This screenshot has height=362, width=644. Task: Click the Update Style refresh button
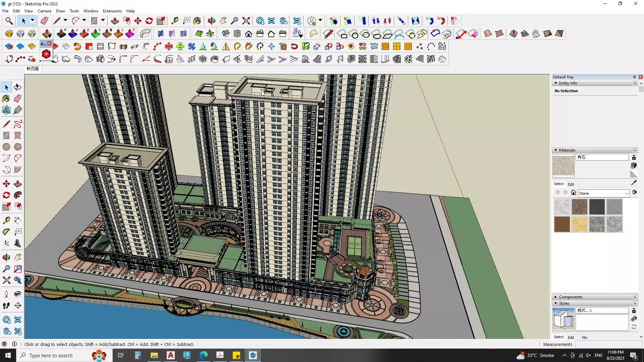pos(634,327)
